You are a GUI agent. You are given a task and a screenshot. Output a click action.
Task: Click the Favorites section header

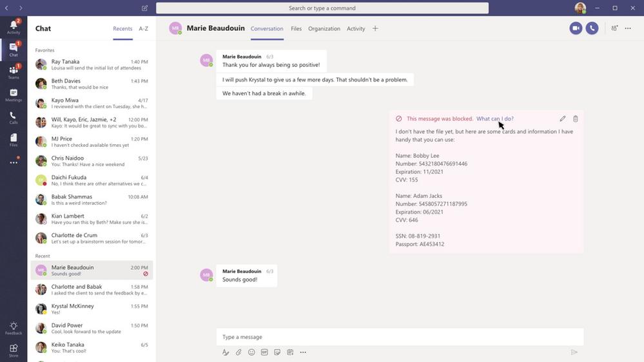[x=44, y=50]
